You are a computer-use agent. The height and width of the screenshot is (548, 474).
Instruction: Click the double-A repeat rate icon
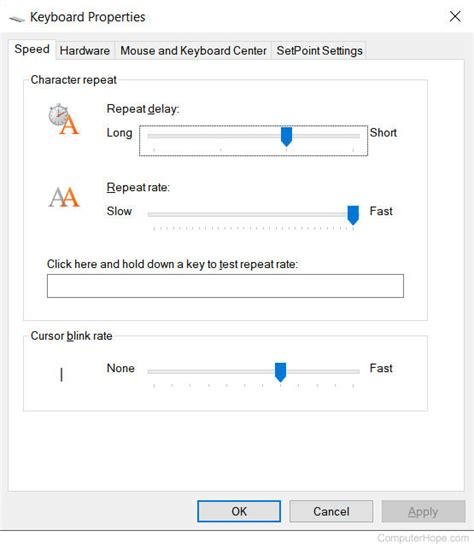tap(64, 197)
